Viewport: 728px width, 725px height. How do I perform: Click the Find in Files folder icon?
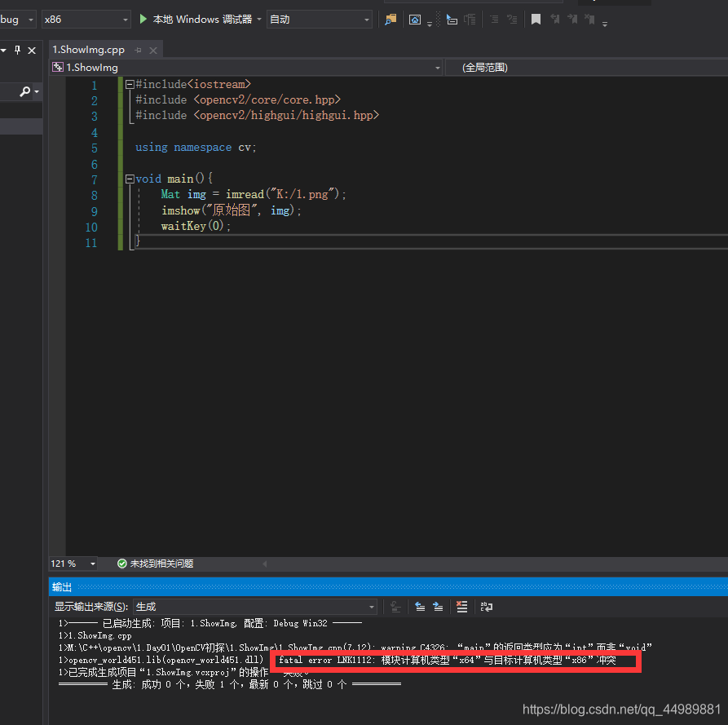point(391,19)
